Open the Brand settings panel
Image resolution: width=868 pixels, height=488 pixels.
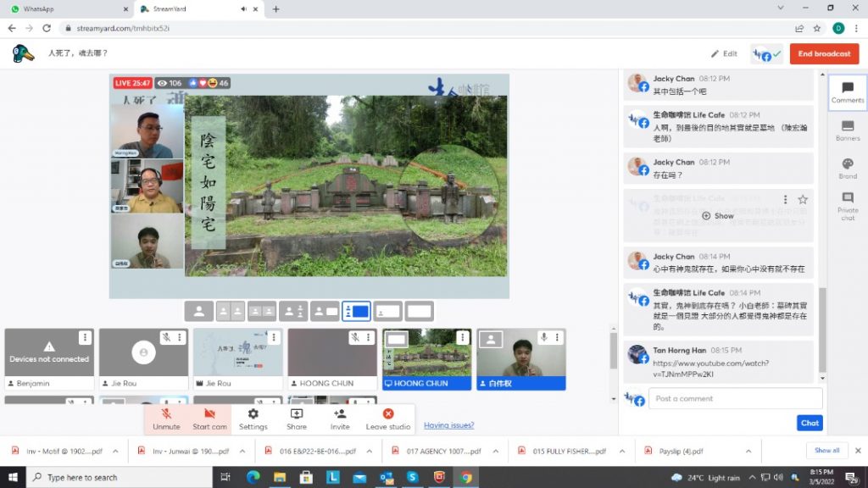click(x=847, y=168)
